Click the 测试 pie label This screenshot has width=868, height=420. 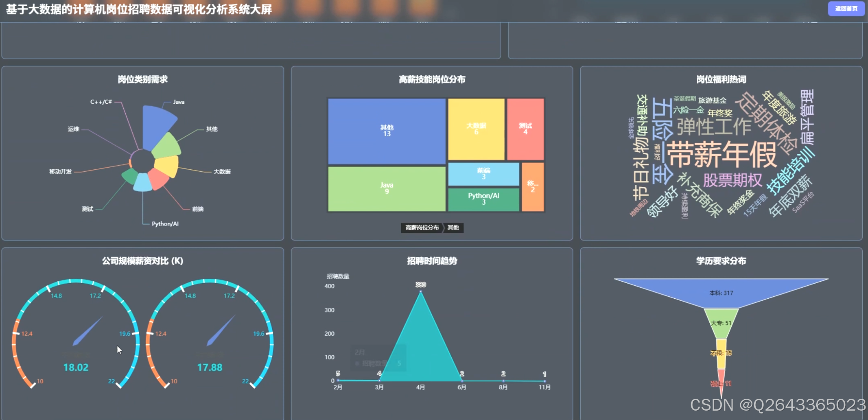[x=87, y=209]
